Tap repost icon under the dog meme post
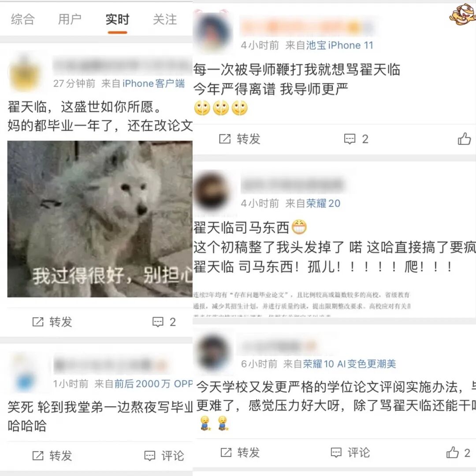This screenshot has height=476, width=476. coord(38,322)
